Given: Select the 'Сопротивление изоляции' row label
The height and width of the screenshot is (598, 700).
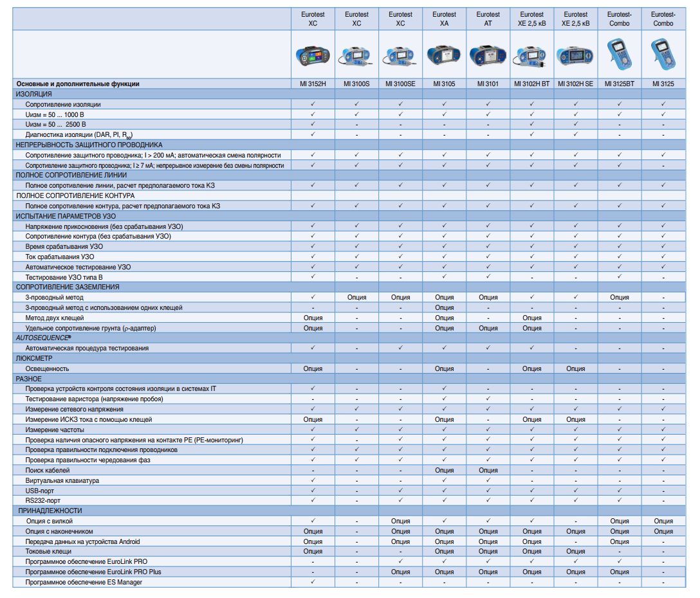Looking at the screenshot, I should 63,104.
